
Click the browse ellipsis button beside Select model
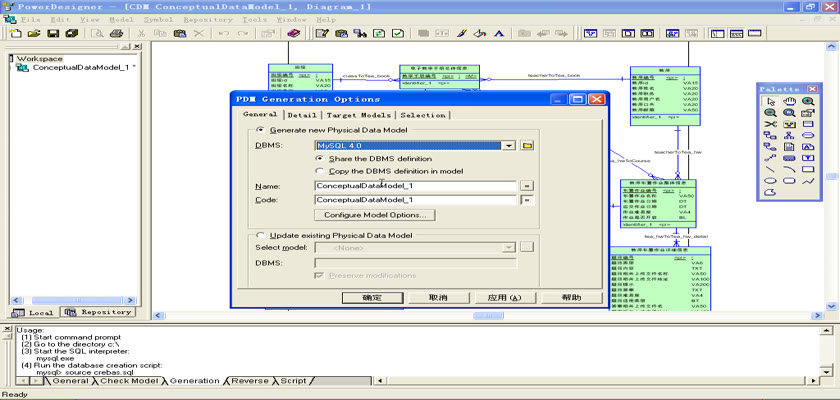(527, 247)
